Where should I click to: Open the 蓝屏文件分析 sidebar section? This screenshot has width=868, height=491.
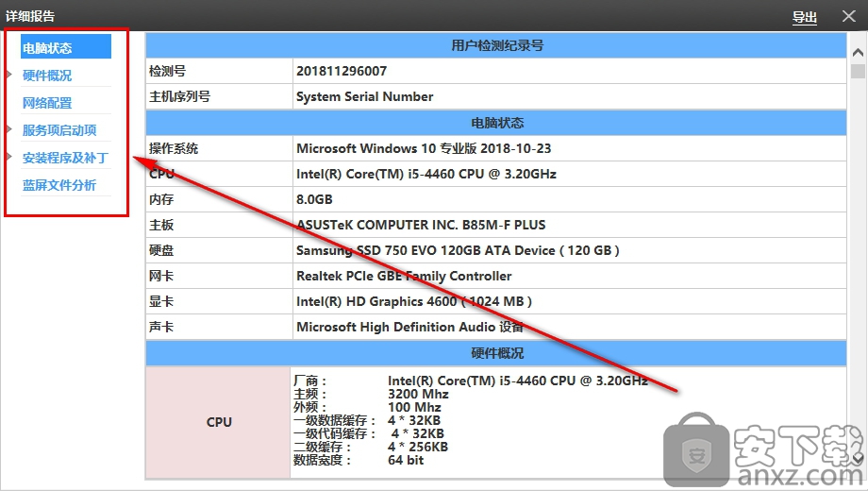tap(59, 185)
